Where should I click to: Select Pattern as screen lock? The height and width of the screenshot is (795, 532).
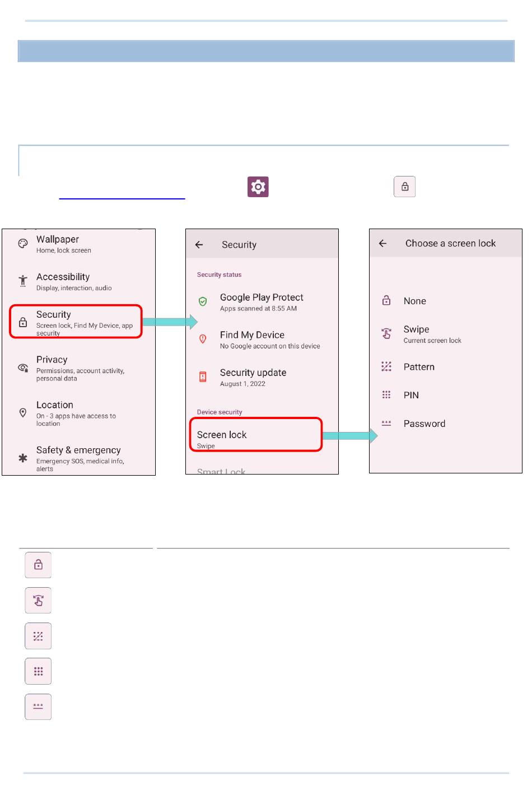click(x=419, y=367)
